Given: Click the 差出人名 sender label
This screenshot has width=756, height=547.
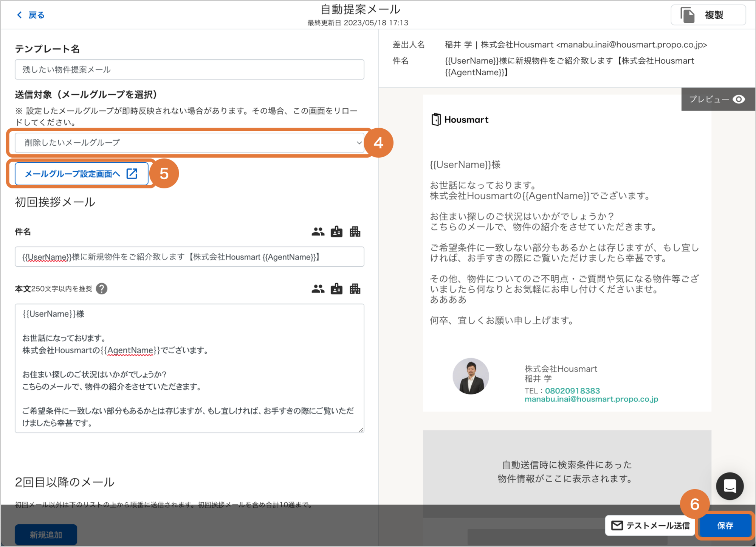Looking at the screenshot, I should click(x=409, y=45).
